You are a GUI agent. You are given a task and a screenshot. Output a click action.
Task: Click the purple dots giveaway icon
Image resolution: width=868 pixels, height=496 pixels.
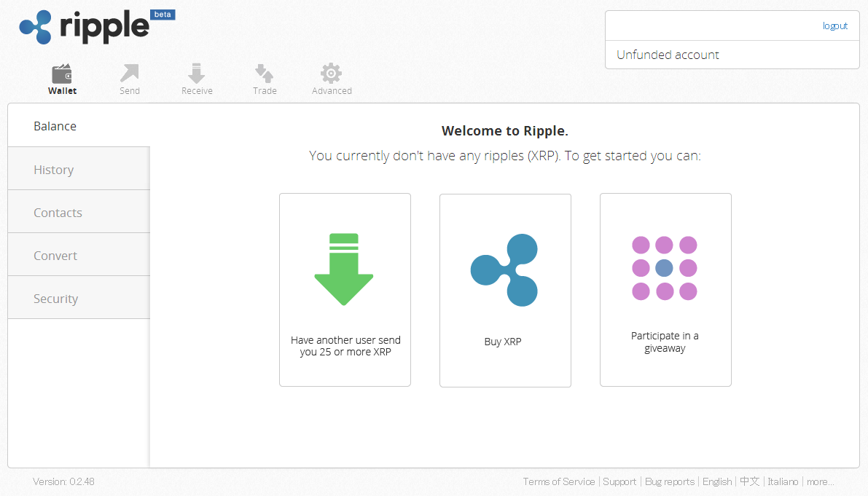tap(664, 268)
